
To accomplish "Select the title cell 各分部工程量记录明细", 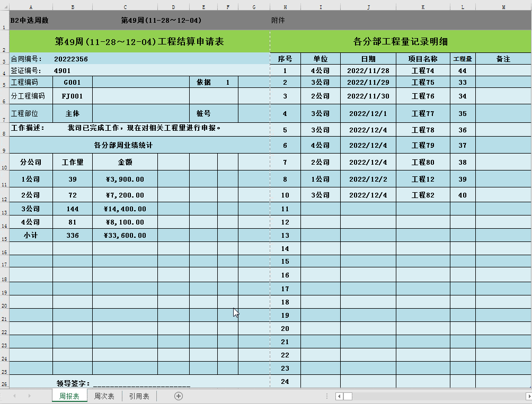I will click(401, 41).
